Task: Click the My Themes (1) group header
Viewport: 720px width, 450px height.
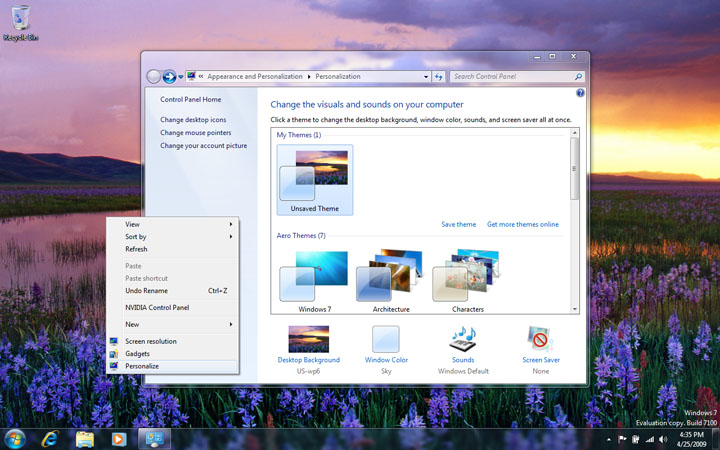Action: [298, 135]
